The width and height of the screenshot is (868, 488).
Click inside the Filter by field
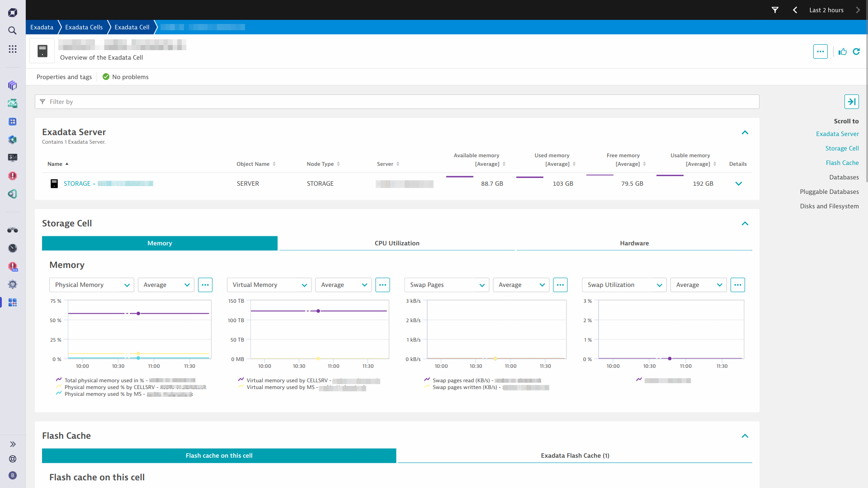[x=181, y=102]
